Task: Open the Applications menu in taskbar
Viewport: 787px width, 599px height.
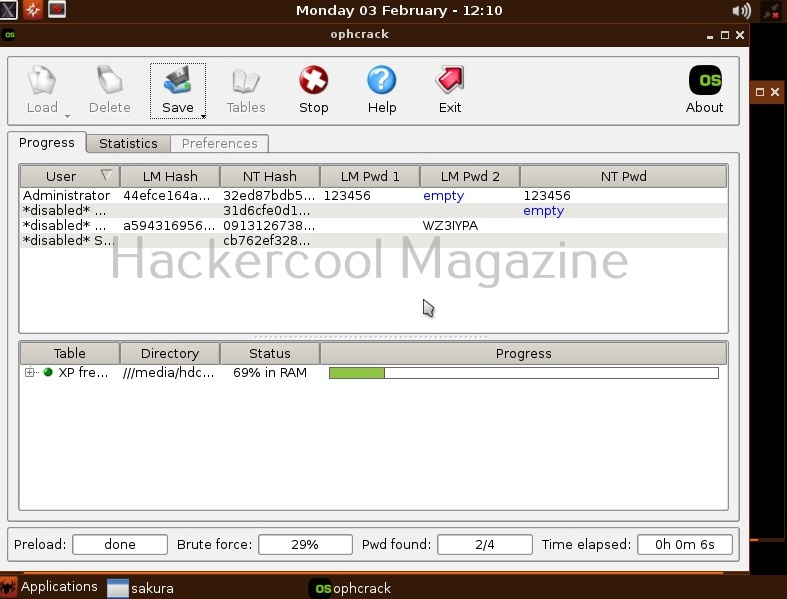Action: point(49,586)
